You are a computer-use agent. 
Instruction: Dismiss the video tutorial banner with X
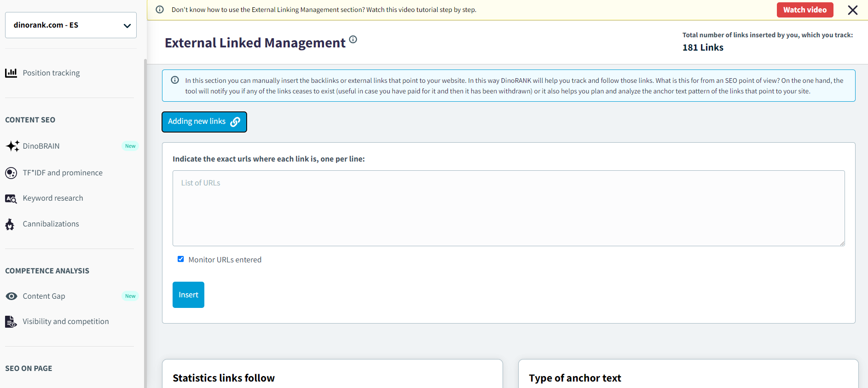click(852, 10)
